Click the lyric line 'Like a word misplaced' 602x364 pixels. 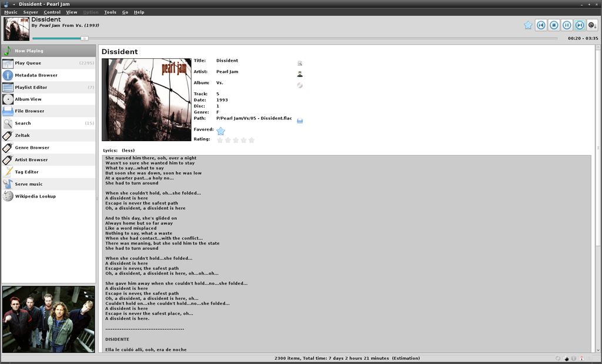131,228
